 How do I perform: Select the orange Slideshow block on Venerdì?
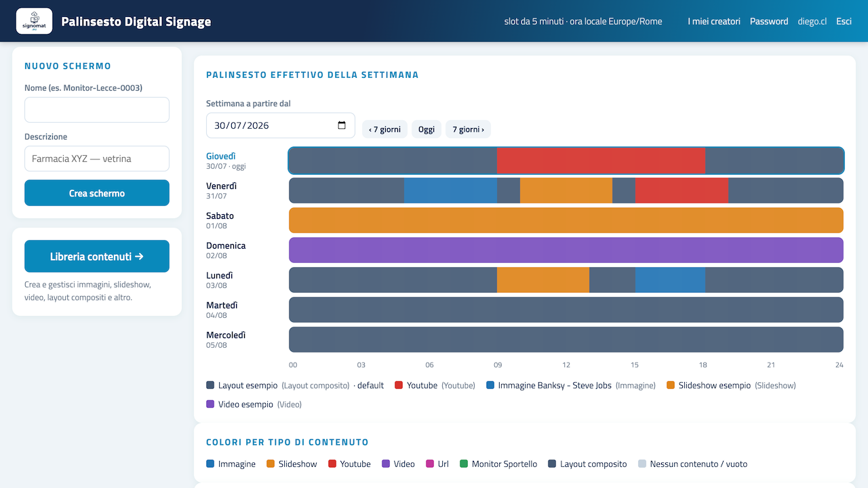tap(566, 190)
